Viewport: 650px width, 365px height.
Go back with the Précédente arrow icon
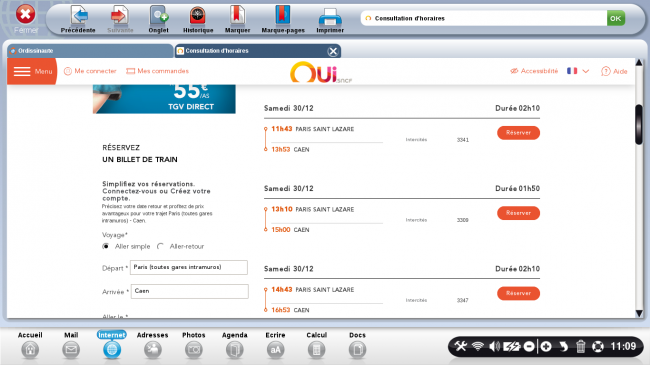79,16
